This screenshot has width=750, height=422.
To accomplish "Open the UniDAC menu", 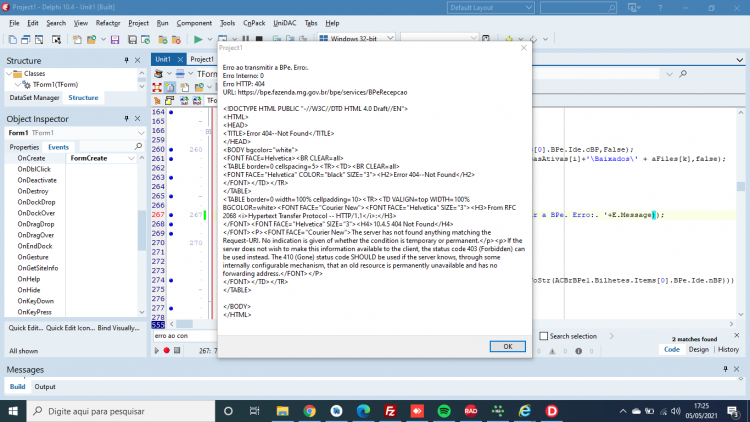I will 285,23.
